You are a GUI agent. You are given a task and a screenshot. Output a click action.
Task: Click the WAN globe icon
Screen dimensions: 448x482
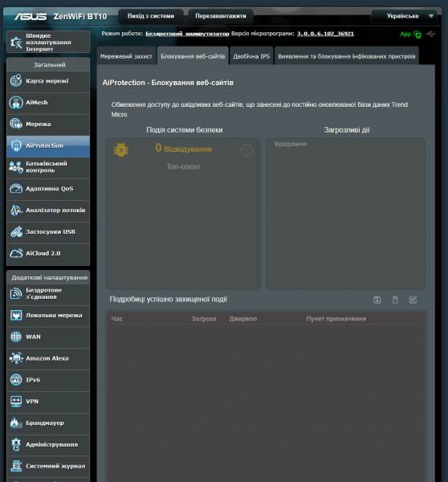(x=16, y=337)
